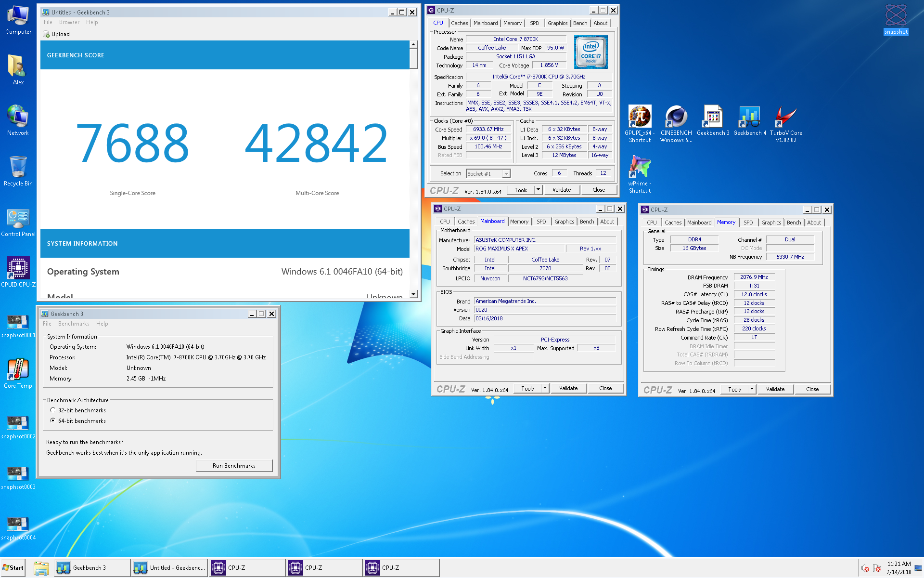Switch to SPD tab in Mainboard CPU-Z window
This screenshot has width=924, height=578.
(x=541, y=222)
